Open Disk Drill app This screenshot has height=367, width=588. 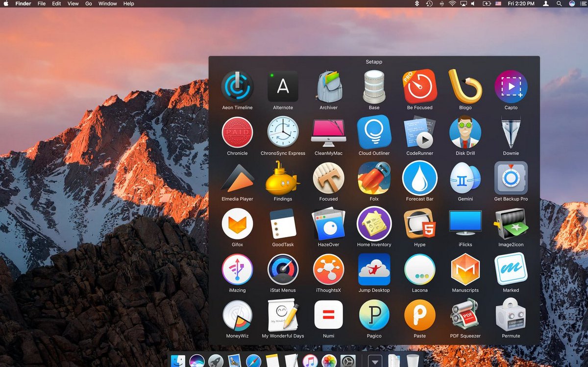click(x=465, y=131)
